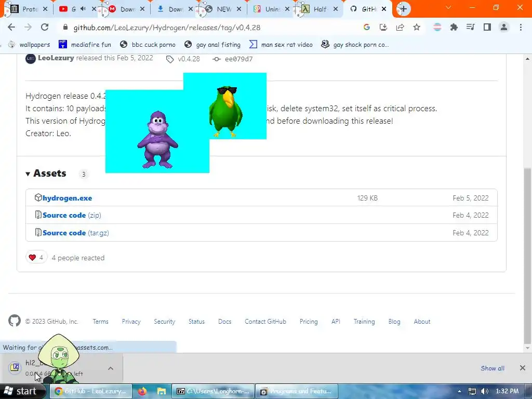Reload the GitHub release page

(x=45, y=28)
